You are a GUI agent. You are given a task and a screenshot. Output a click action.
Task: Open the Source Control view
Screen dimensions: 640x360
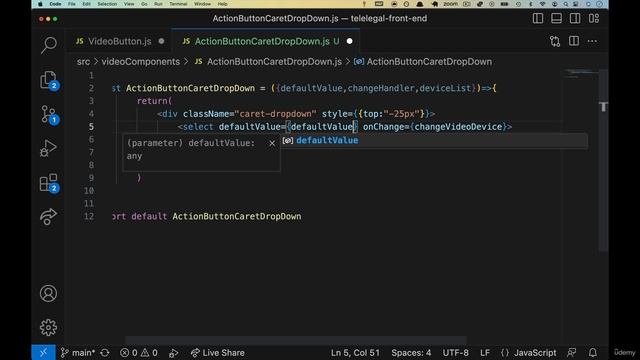[x=49, y=115]
